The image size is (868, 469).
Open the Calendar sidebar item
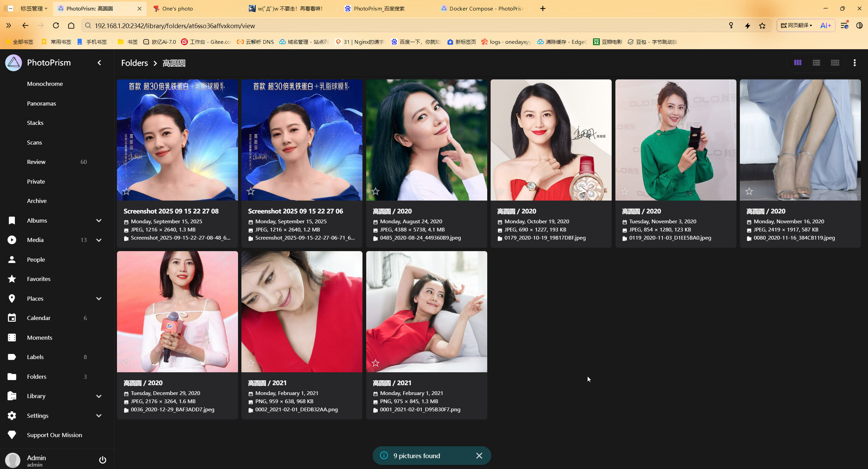click(39, 318)
